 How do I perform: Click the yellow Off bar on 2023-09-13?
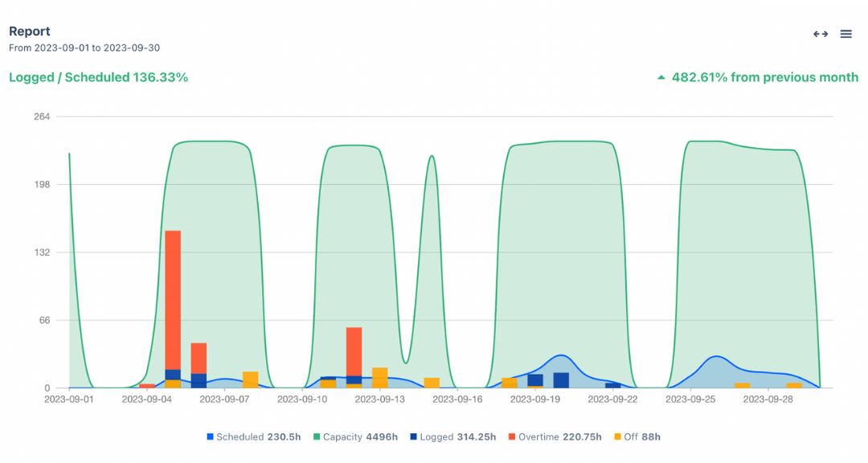click(380, 376)
